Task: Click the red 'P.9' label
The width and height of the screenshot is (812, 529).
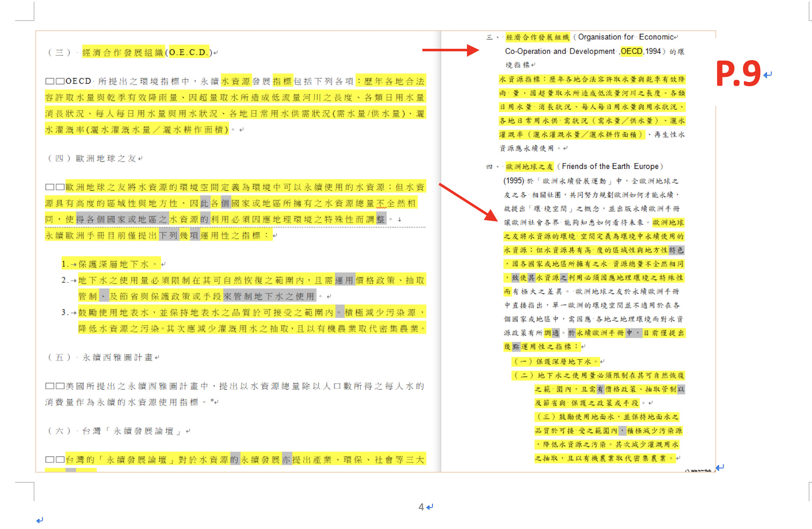Action: [x=738, y=74]
